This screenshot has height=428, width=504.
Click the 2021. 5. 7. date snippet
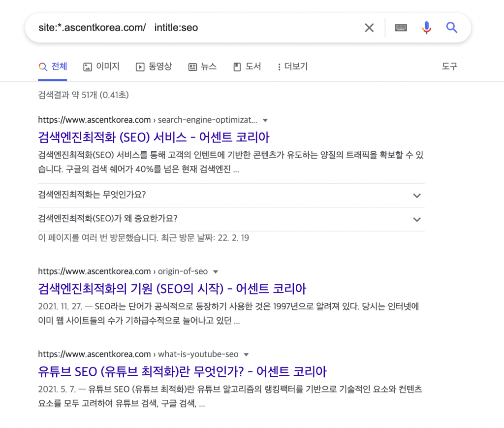(x=57, y=390)
